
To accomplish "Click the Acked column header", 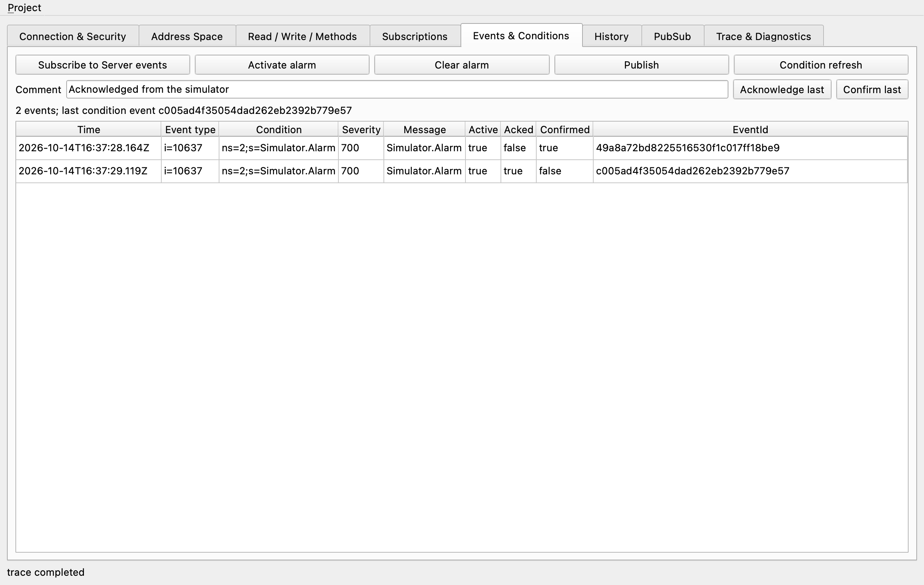I will click(x=519, y=129).
